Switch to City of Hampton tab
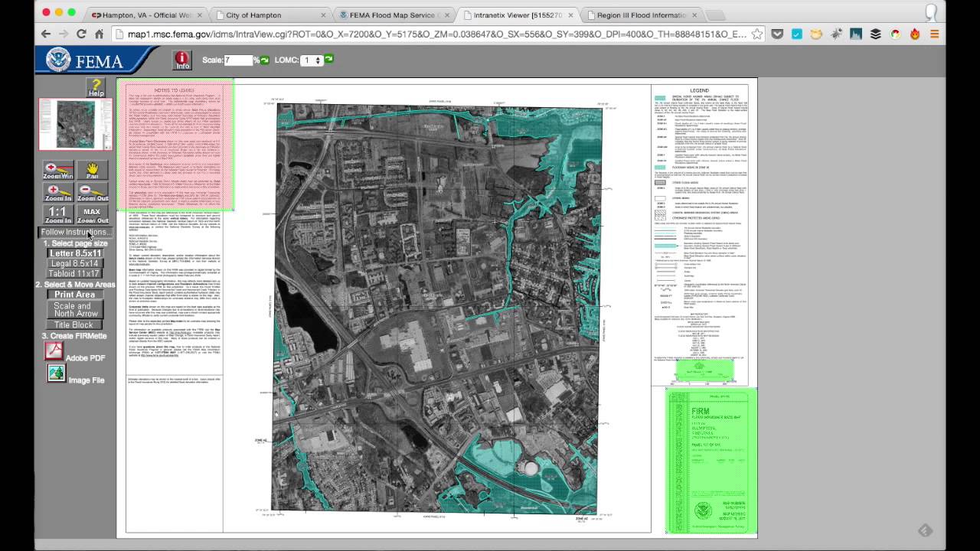Screen dimensions: 980x551 [x=269, y=15]
